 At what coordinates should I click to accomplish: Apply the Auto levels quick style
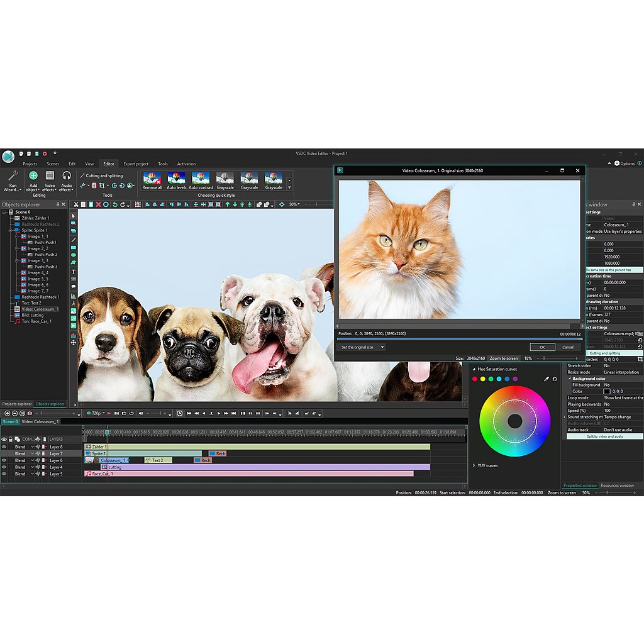coord(176,179)
